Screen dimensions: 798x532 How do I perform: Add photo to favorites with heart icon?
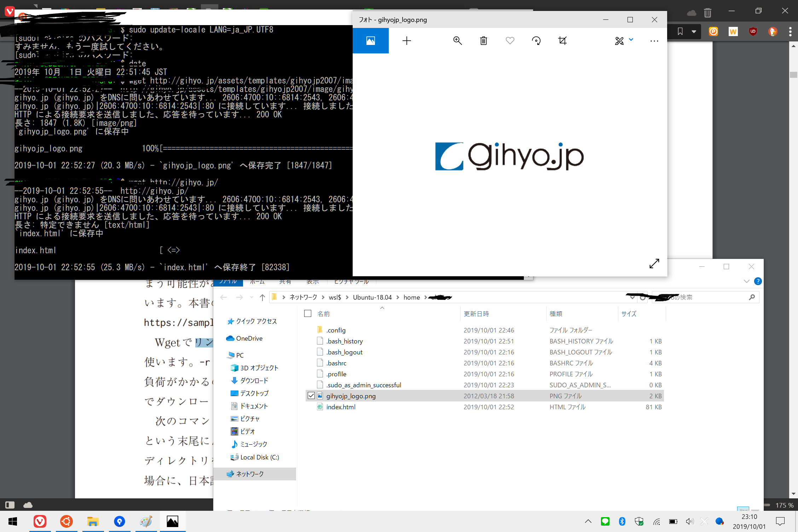[x=510, y=41]
